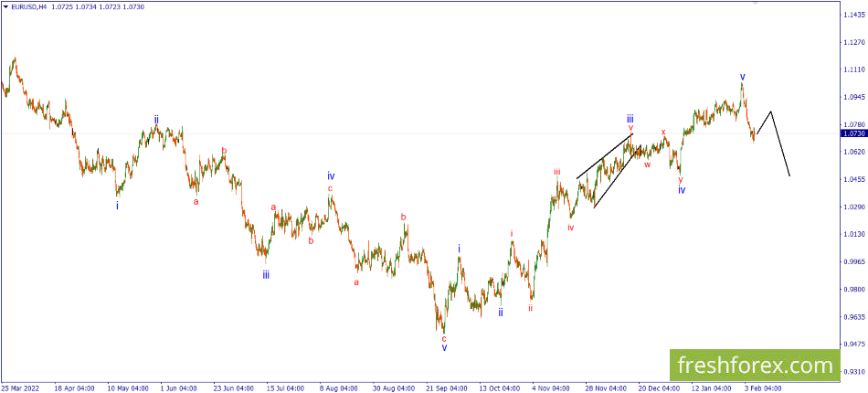Image resolution: width=868 pixels, height=393 pixels.
Task: Click price level 1.0455 on the axis
Action: (853, 179)
